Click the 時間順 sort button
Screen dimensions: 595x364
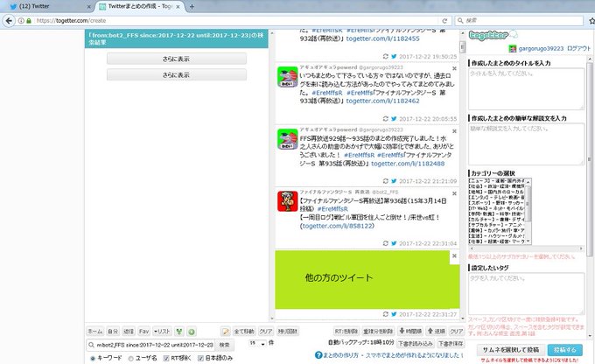coord(410,332)
